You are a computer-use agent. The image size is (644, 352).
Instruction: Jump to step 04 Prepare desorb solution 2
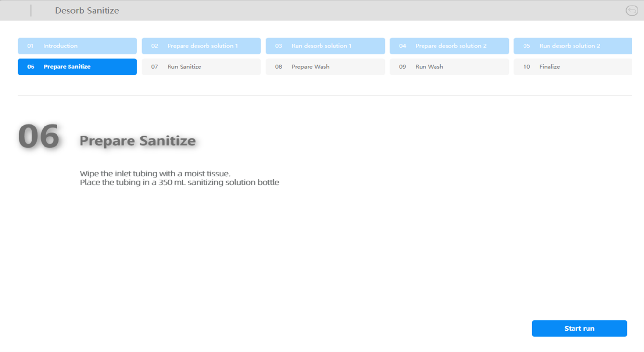click(449, 46)
